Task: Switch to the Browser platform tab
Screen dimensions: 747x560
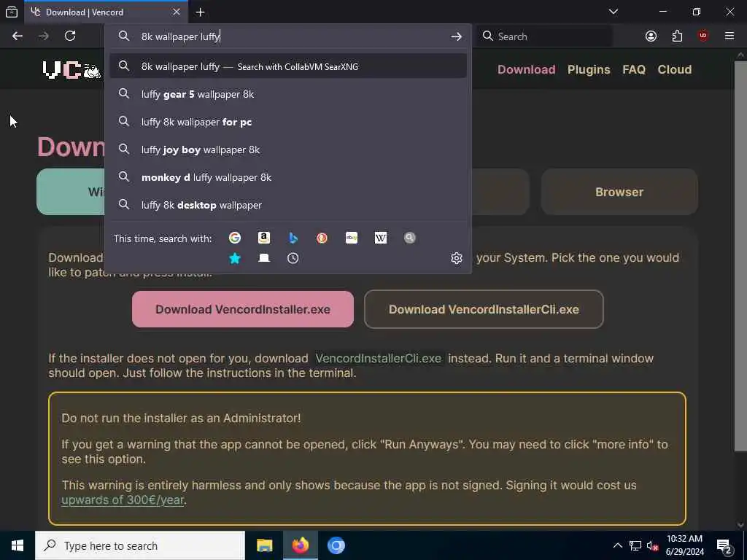Action: pyautogui.click(x=619, y=192)
